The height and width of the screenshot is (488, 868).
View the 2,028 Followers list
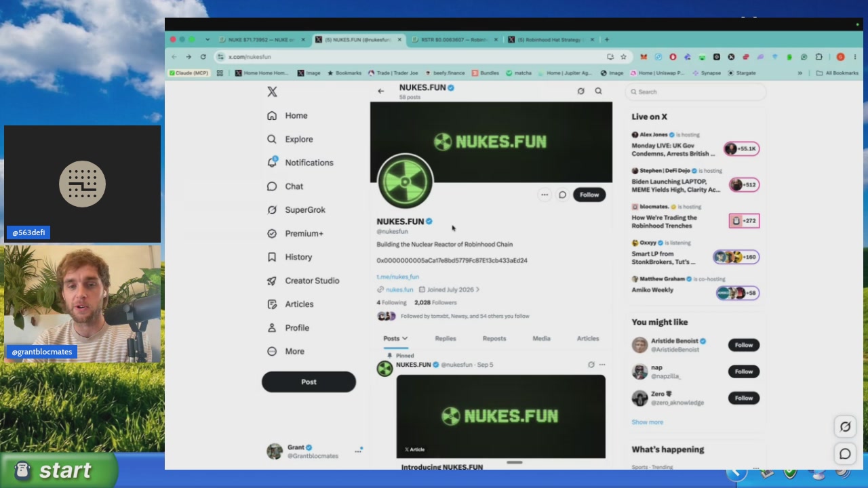click(435, 303)
